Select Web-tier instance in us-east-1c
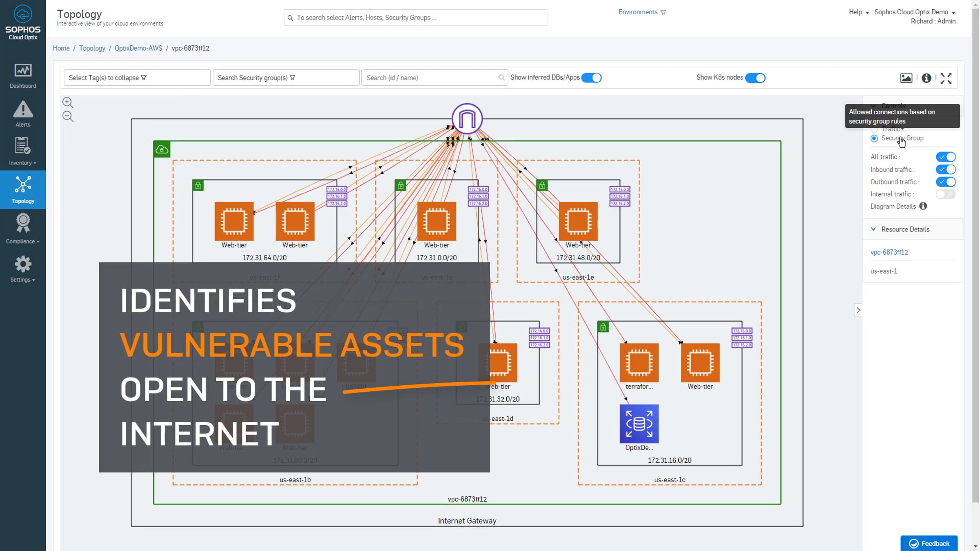The height and width of the screenshot is (551, 980). click(x=700, y=362)
